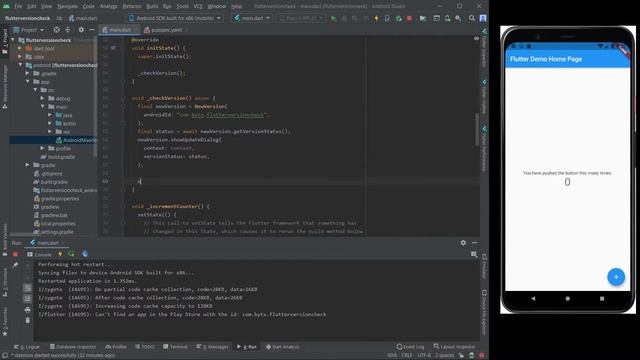
Task: Expand all icon in Project panel header
Action: tap(68, 30)
